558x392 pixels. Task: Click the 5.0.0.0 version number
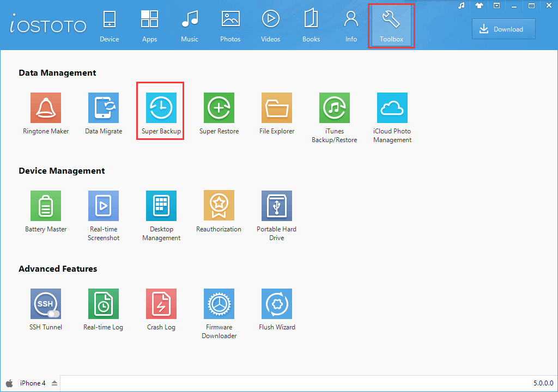(x=543, y=383)
